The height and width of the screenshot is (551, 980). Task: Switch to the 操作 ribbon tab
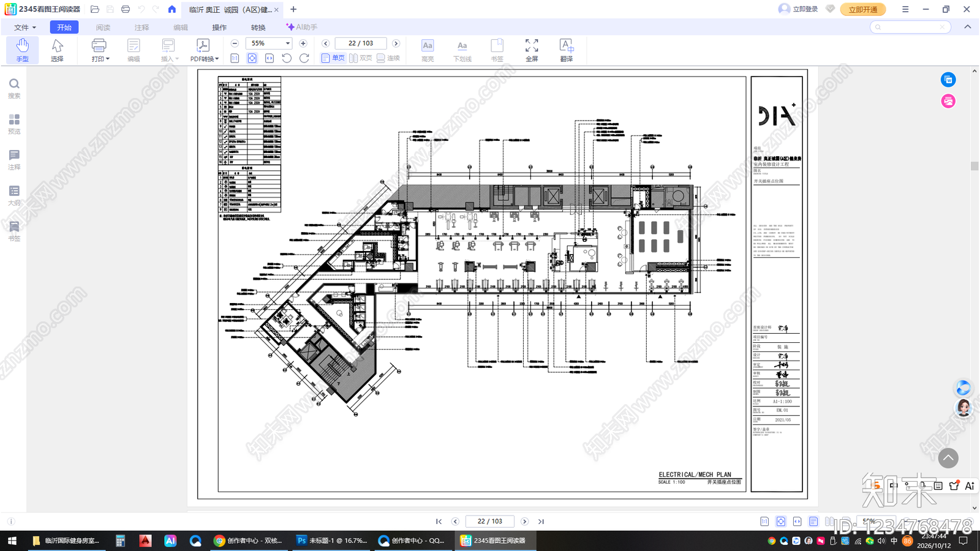point(219,28)
